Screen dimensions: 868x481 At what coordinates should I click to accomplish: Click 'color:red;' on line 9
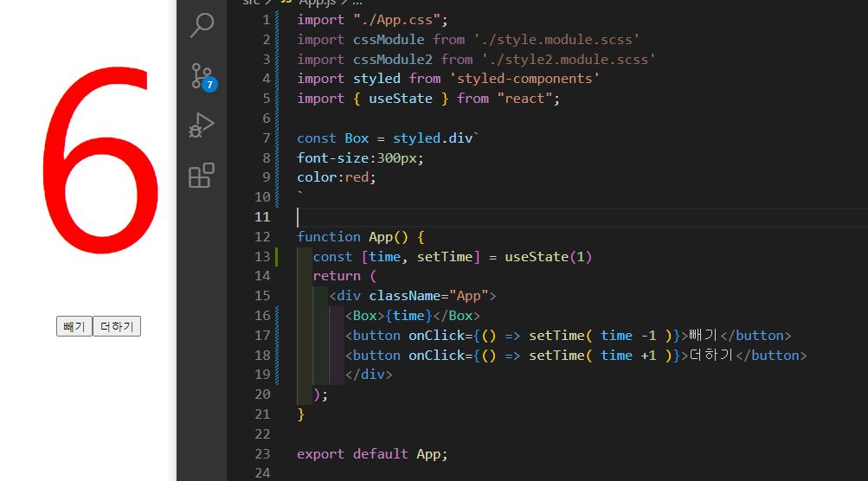[x=337, y=177]
